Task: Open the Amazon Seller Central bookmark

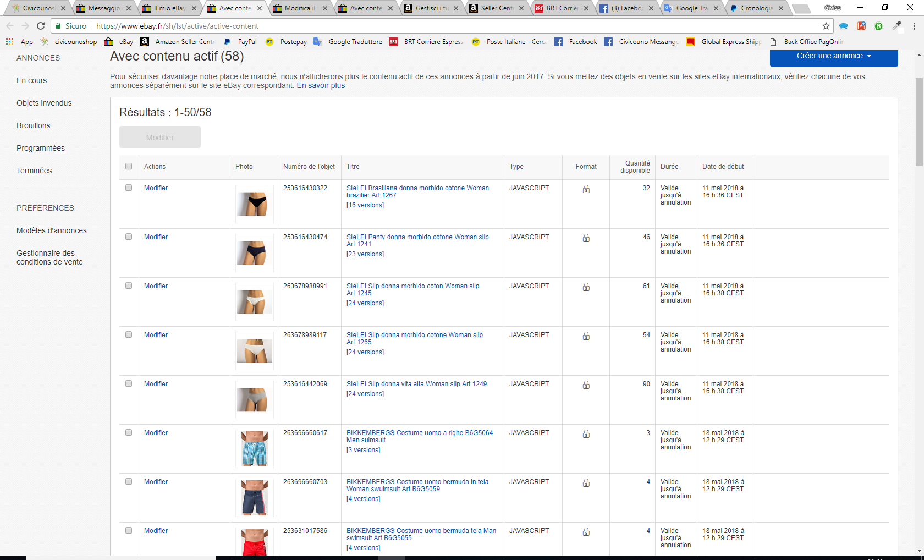Action: [178, 42]
